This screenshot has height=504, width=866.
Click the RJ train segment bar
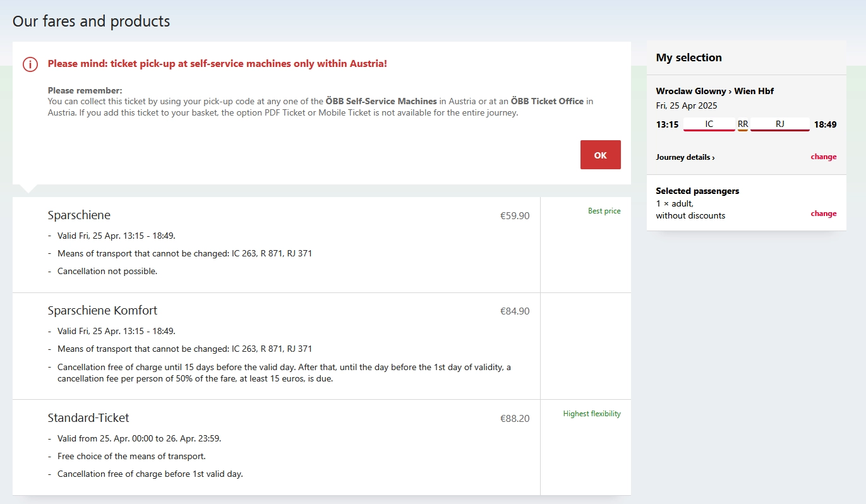pyautogui.click(x=779, y=124)
